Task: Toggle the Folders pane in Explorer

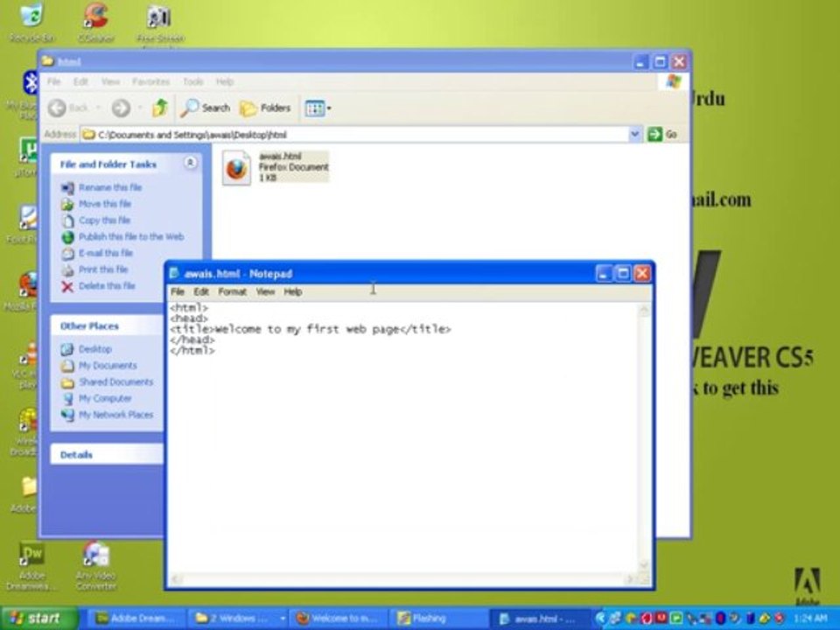Action: pos(264,108)
